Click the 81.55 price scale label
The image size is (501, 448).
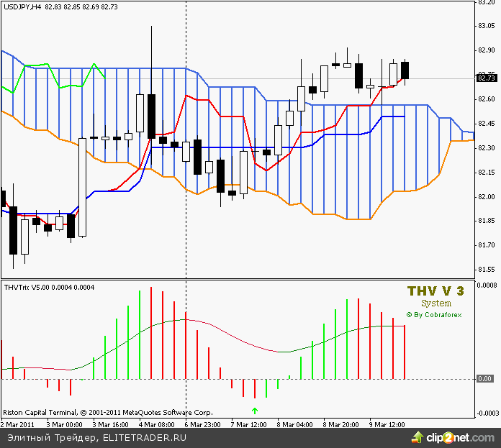pyautogui.click(x=486, y=270)
